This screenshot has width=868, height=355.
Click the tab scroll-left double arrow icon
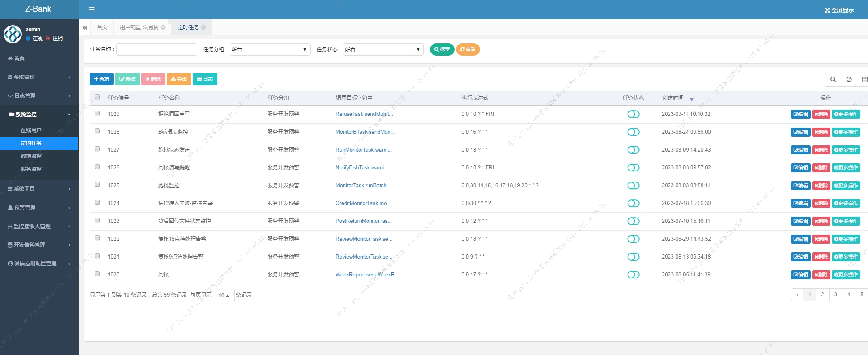point(85,28)
